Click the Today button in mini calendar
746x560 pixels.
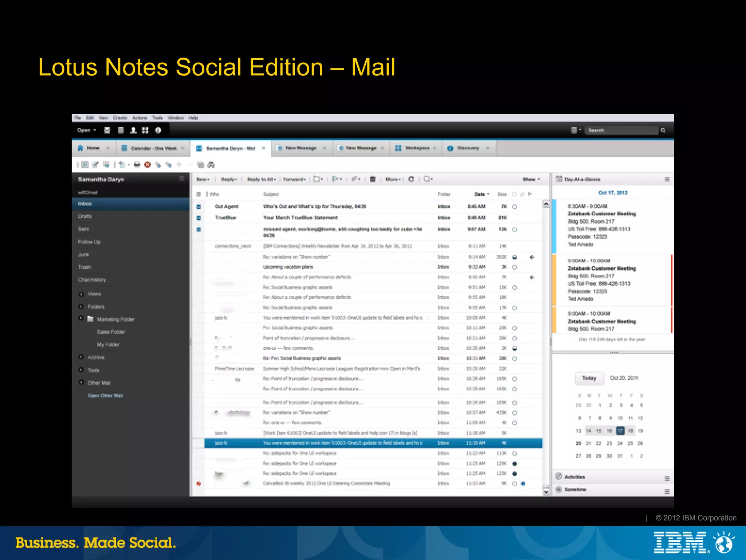[589, 378]
